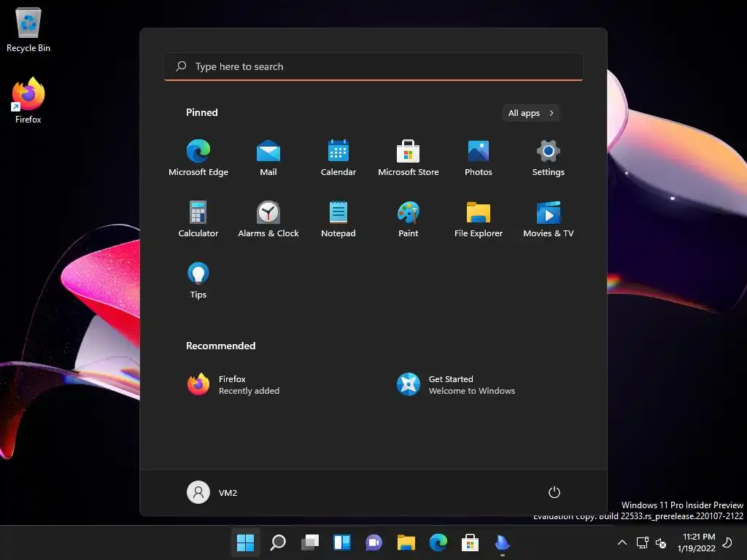This screenshot has height=560, width=747.
Task: Open Get Started, Welcome to Windows
Action: (x=456, y=384)
